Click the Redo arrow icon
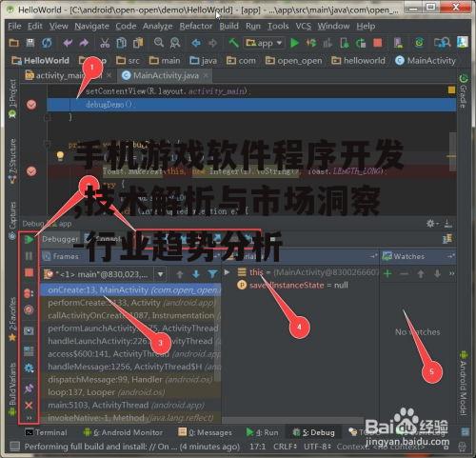The height and width of the screenshot is (458, 476). click(x=84, y=43)
